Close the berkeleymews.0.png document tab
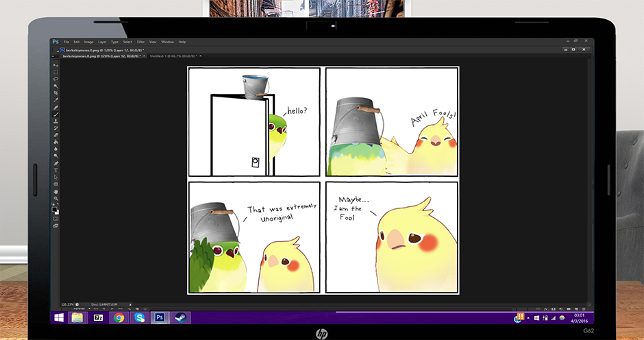This screenshot has width=644, height=340. click(x=143, y=56)
